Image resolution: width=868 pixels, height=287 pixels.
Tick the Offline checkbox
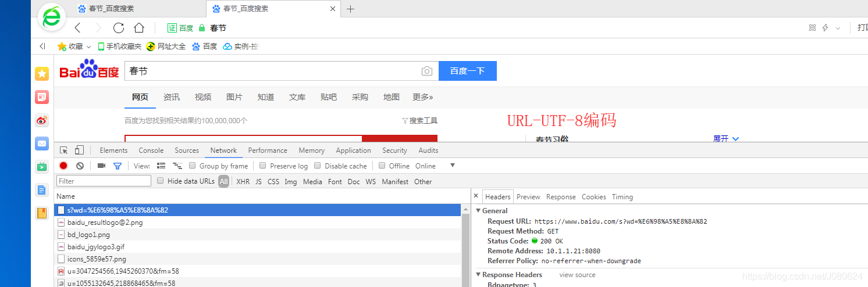coord(382,166)
